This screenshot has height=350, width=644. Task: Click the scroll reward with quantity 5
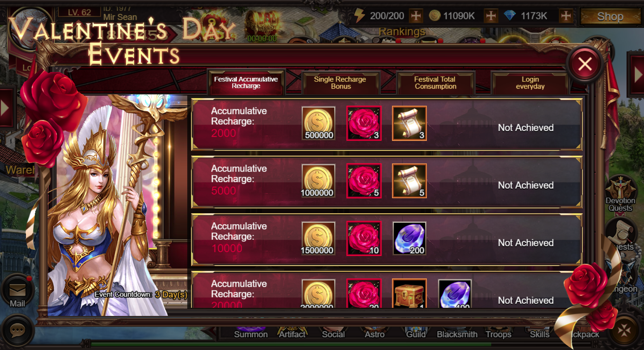(409, 181)
